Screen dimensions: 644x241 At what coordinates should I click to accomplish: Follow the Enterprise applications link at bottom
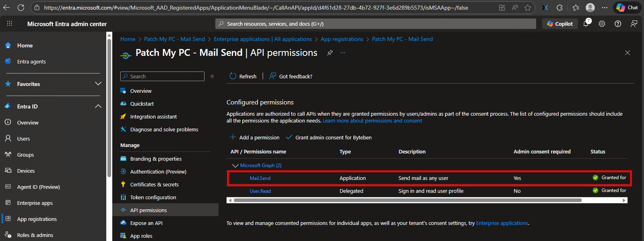(x=502, y=223)
